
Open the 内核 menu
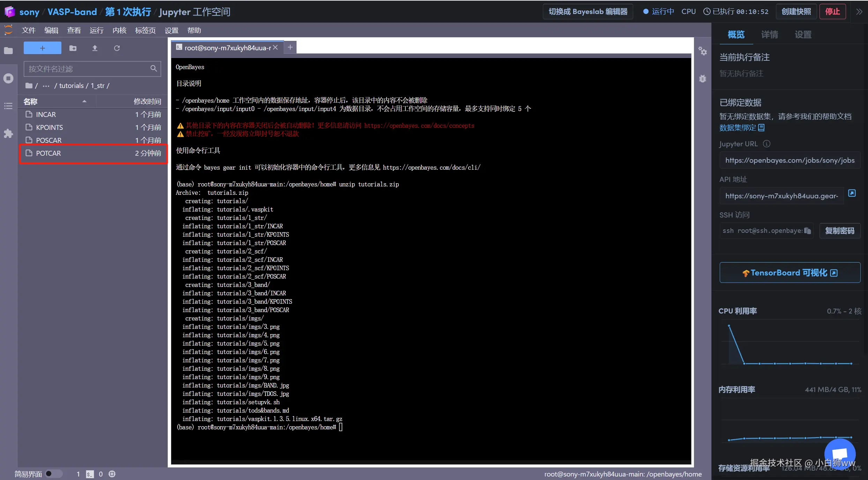coord(119,31)
